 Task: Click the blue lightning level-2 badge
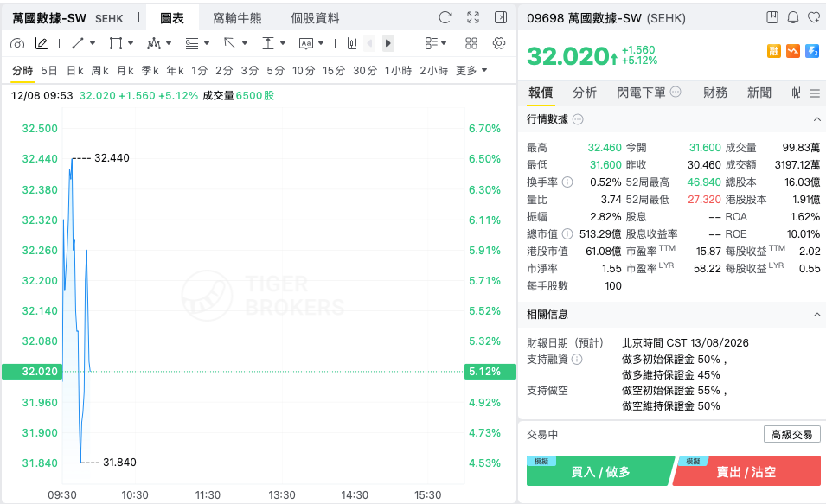(x=812, y=51)
